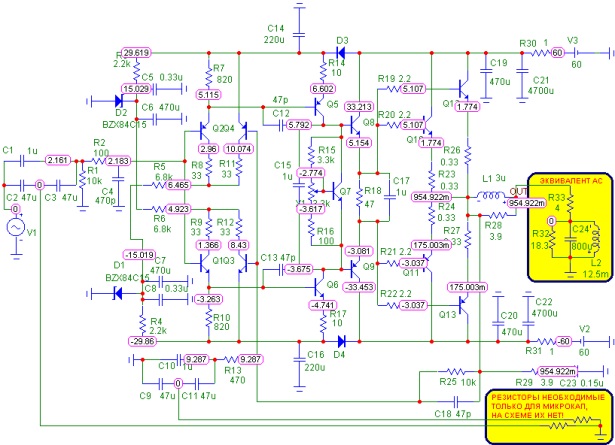Click the C18 47p capacitor symbol

(x=456, y=402)
